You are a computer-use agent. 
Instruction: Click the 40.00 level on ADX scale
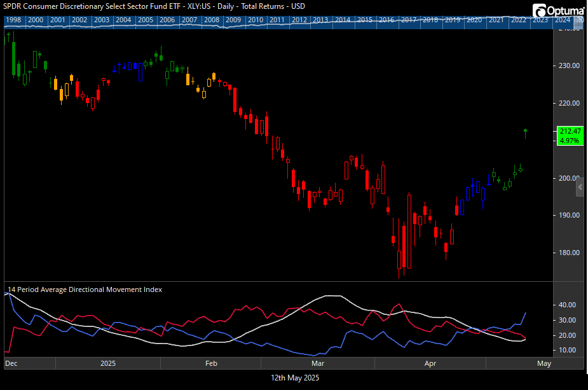tap(567, 305)
